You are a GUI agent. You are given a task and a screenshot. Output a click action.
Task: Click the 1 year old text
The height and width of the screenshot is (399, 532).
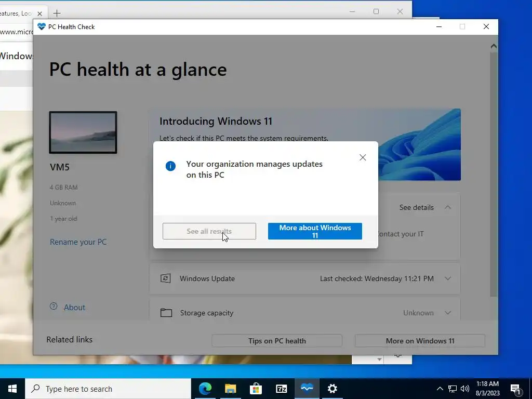(x=63, y=219)
